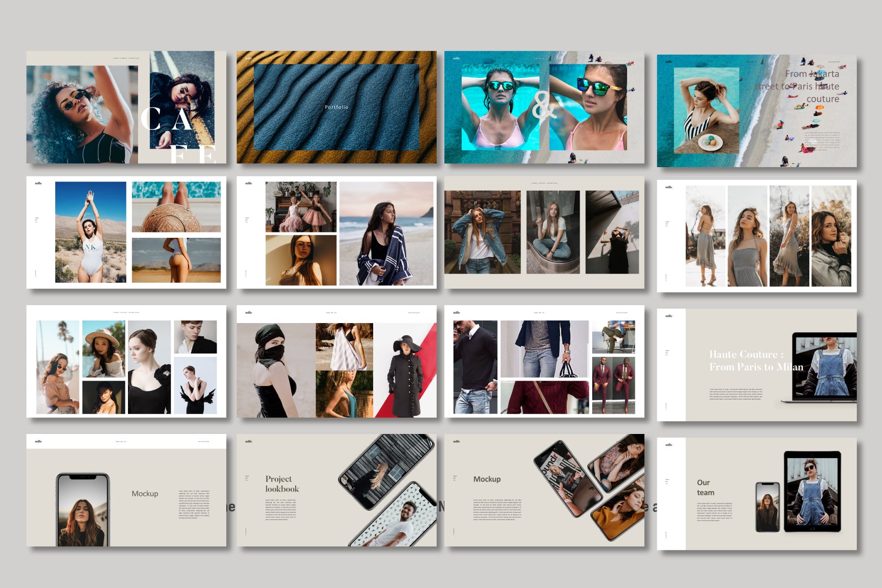
Task: Select the two ballerina girls at the piano photo
Action: tap(300, 207)
